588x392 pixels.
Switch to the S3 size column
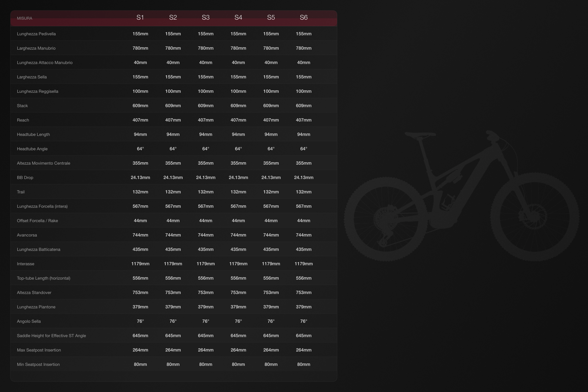click(x=205, y=18)
